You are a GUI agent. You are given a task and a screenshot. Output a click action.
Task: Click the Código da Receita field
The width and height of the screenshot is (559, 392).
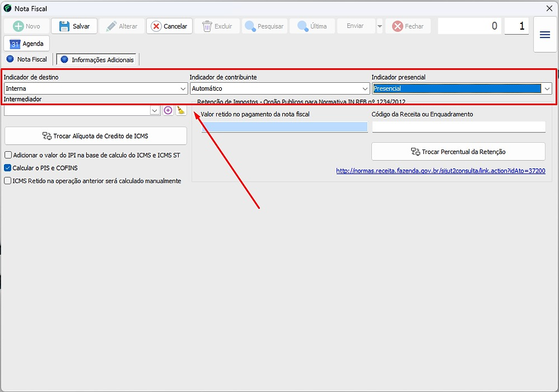pos(459,127)
